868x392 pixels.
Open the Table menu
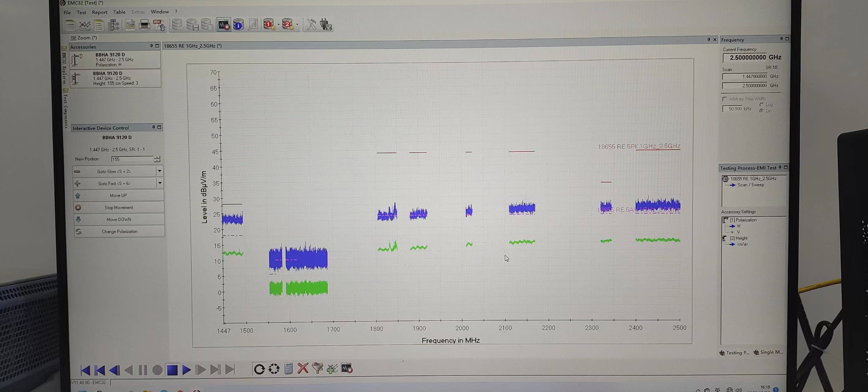click(119, 12)
